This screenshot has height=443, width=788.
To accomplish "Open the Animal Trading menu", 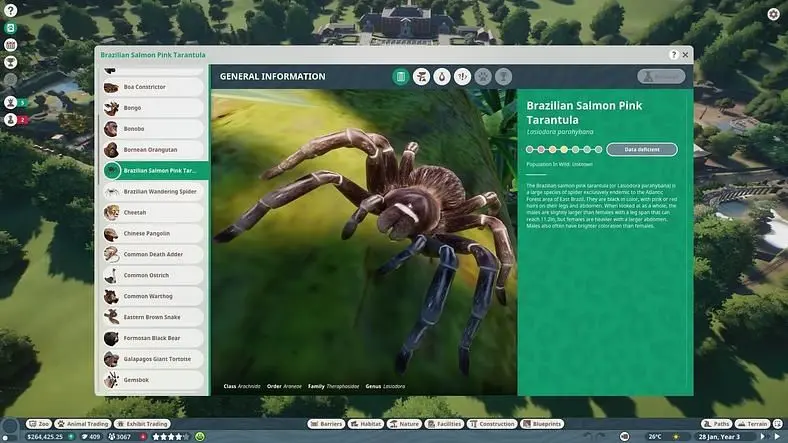I will pyautogui.click(x=82, y=424).
